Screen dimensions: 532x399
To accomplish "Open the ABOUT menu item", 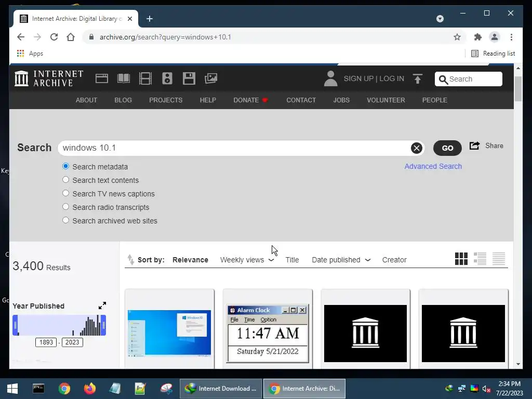I will coord(87,100).
